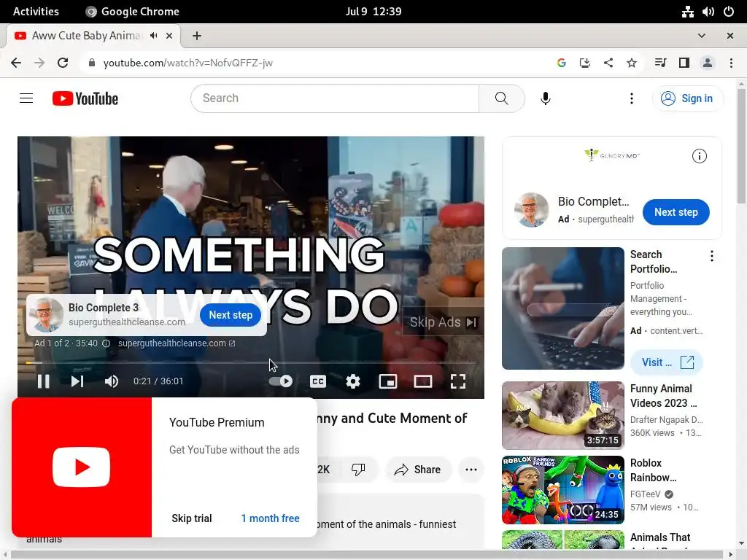This screenshot has height=560, width=747.
Task: Toggle the autoplay switch in player
Action: click(281, 381)
